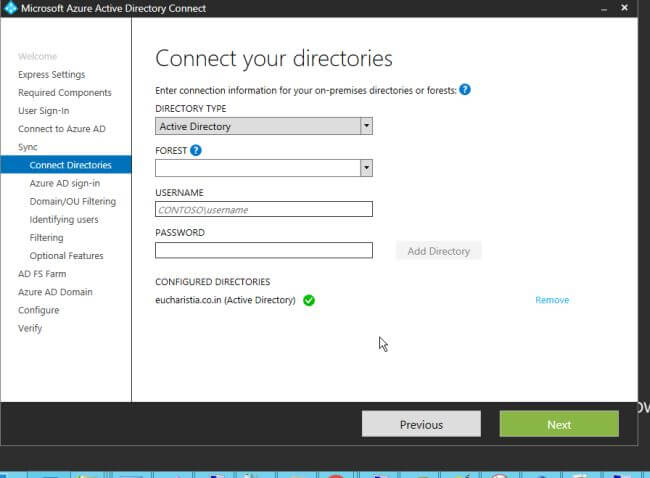The image size is (650, 478).
Task: Minimize the Azure AD Connect window
Action: (604, 8)
